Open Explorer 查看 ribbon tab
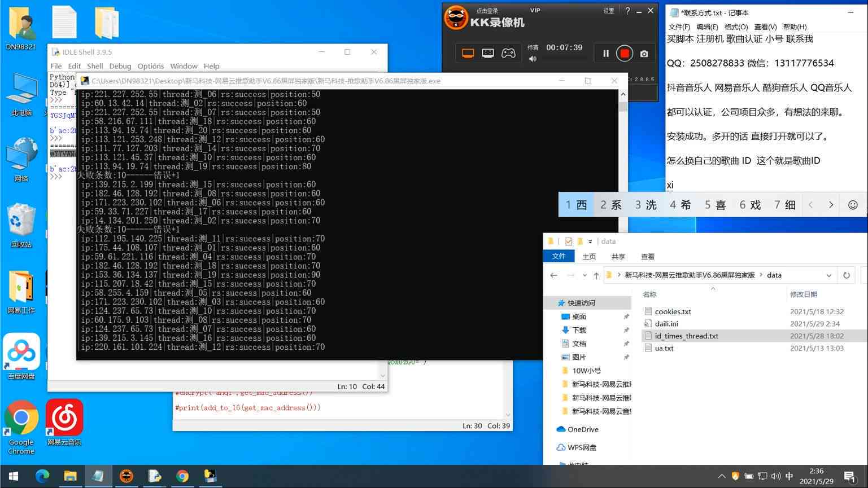The image size is (868, 488). (x=648, y=256)
